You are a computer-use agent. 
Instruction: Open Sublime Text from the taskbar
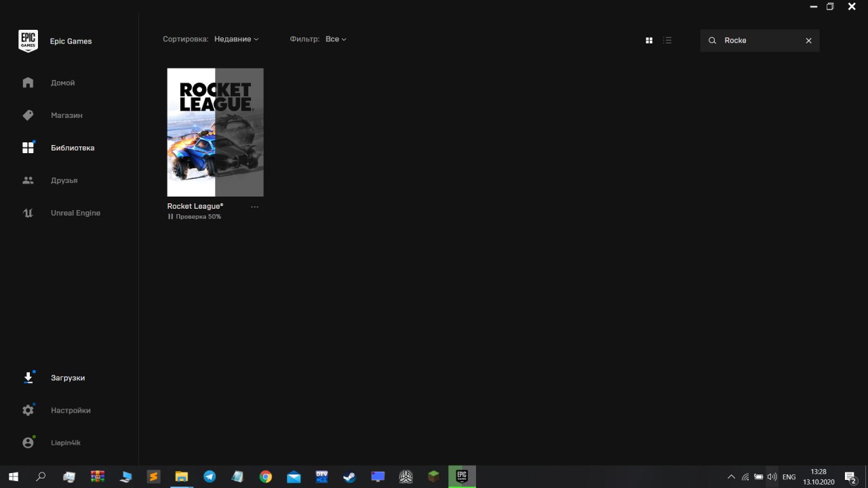154,476
